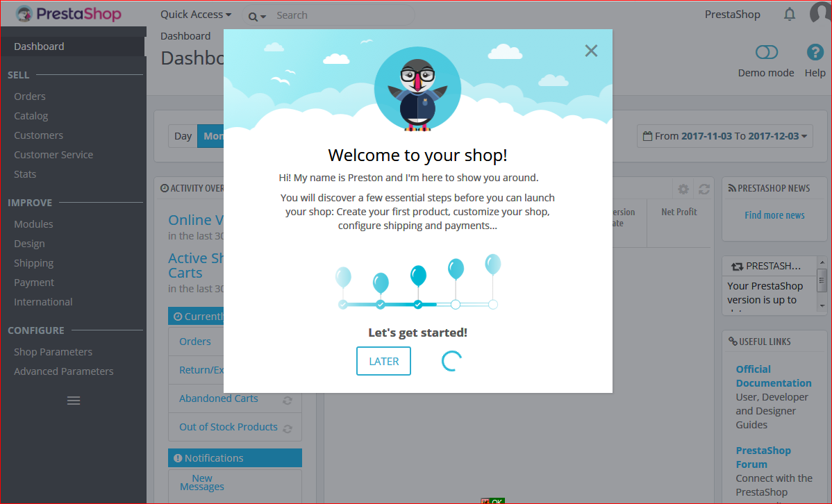Click the Net Profit column header

pos(679,212)
